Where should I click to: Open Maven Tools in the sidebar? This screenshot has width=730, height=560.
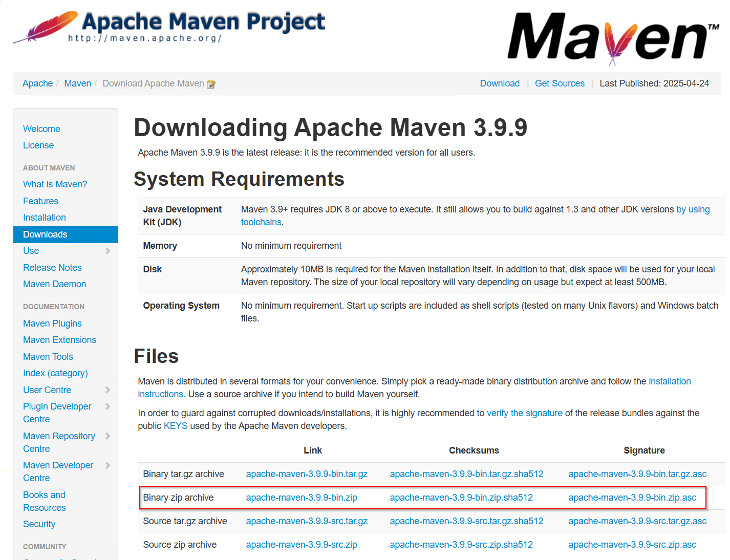pyautogui.click(x=48, y=357)
